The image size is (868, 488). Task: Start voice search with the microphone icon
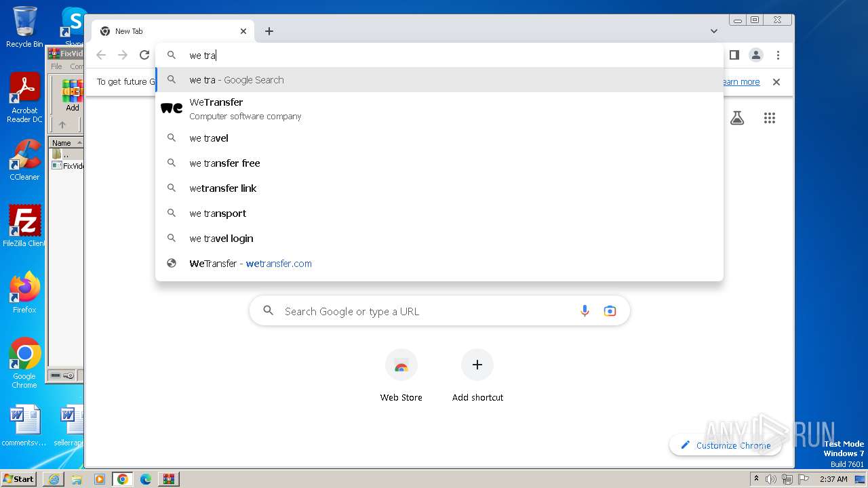(585, 311)
